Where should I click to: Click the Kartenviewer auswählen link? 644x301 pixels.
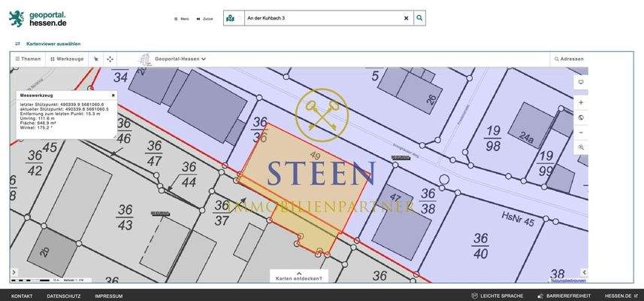53,44
